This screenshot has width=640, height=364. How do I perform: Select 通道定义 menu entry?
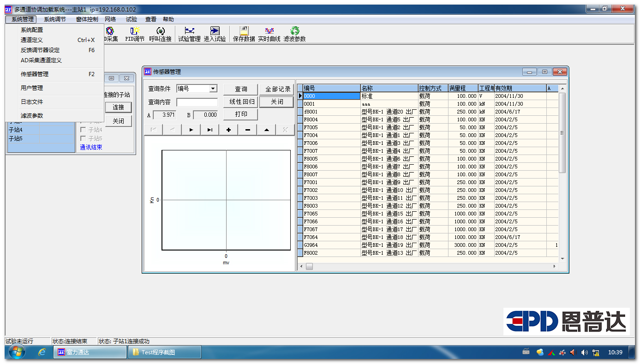coord(55,40)
